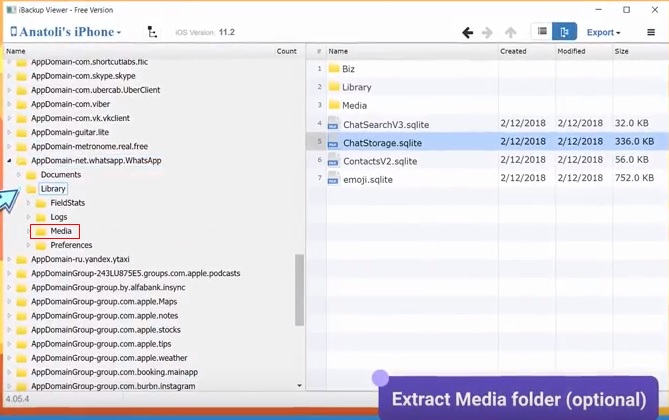Open Anatoli's iPhone device dropdown
Image resolution: width=669 pixels, height=420 pixels.
pyautogui.click(x=66, y=32)
